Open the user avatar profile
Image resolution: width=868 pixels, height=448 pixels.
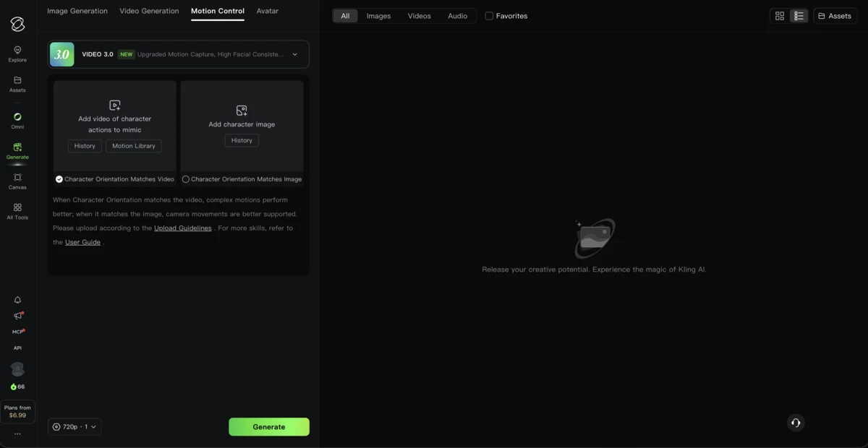point(17,369)
